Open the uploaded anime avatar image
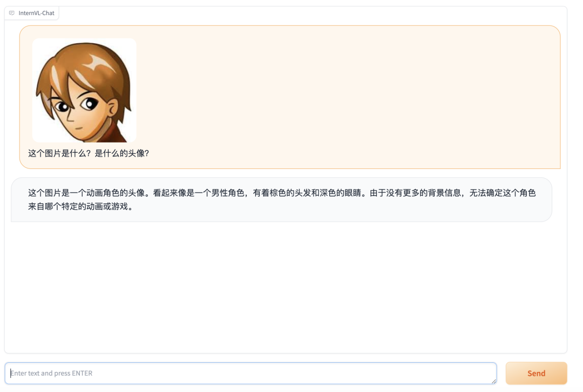The image size is (583, 392). [x=84, y=90]
